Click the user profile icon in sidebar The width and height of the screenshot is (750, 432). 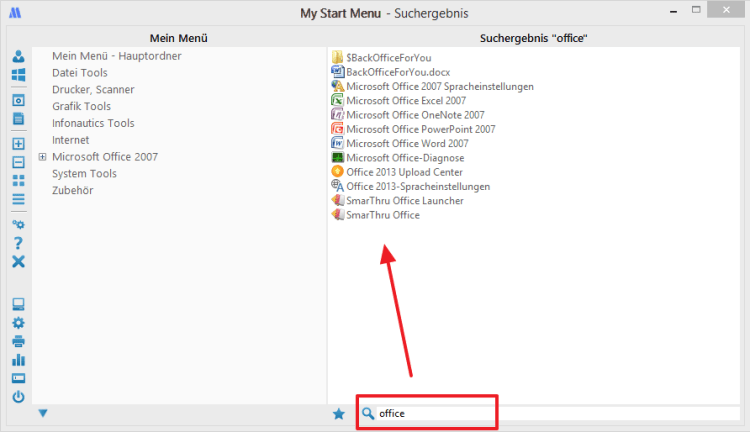pos(18,56)
